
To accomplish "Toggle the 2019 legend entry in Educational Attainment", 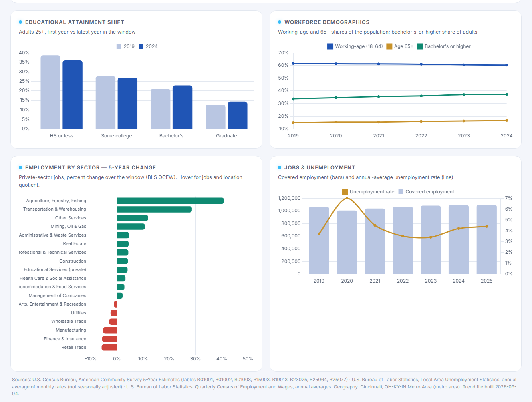I will [x=125, y=46].
